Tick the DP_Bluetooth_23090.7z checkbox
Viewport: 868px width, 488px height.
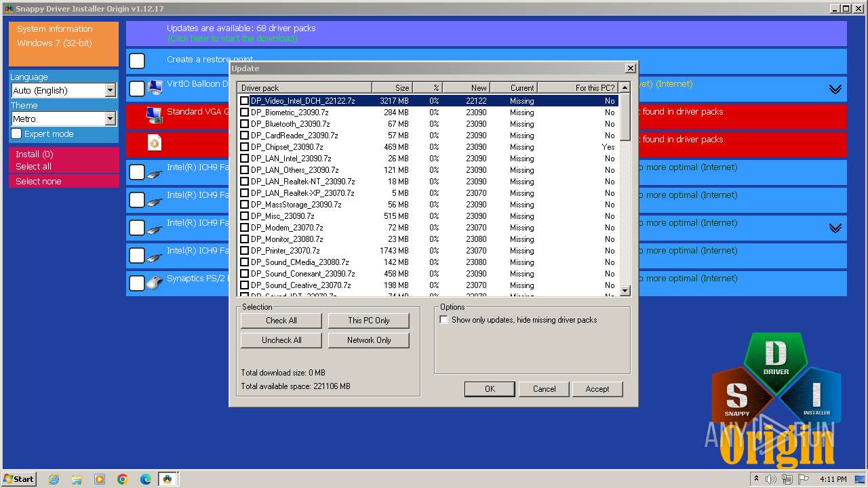(245, 124)
